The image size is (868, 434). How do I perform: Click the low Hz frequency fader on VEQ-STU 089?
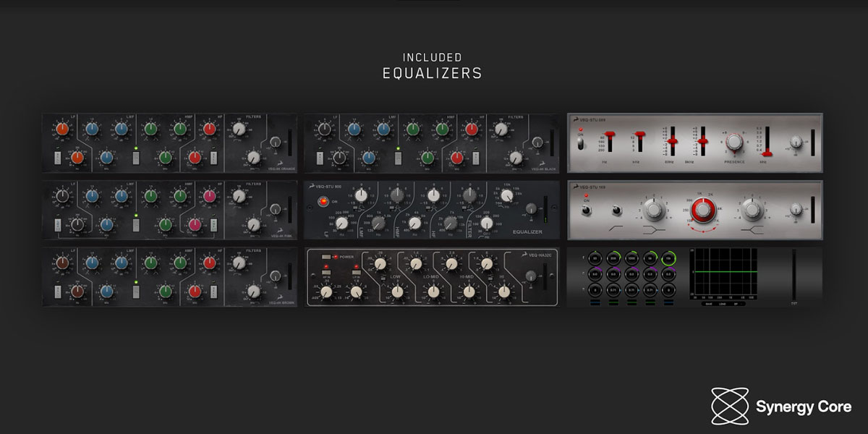pos(610,133)
